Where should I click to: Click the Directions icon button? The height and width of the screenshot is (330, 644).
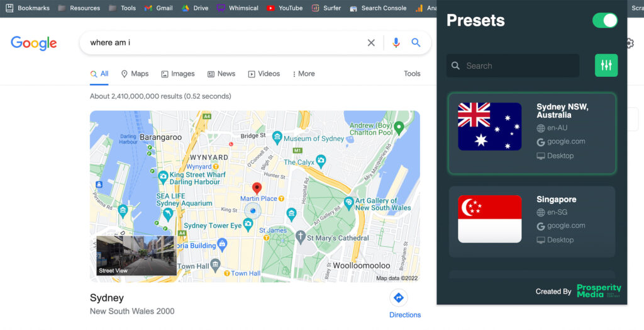tap(398, 297)
